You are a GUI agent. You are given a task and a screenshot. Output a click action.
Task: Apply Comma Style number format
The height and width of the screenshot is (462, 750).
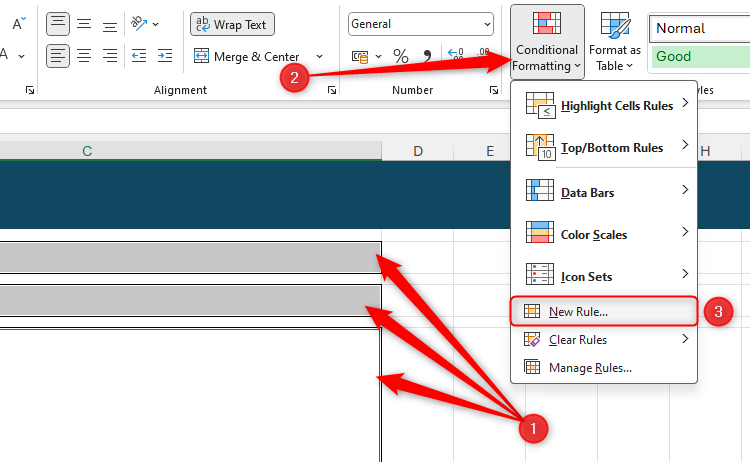(x=428, y=57)
